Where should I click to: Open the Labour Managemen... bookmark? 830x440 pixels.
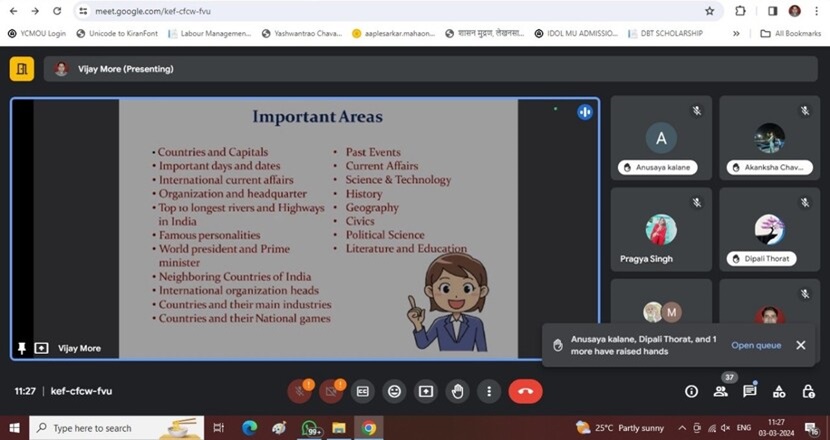210,33
